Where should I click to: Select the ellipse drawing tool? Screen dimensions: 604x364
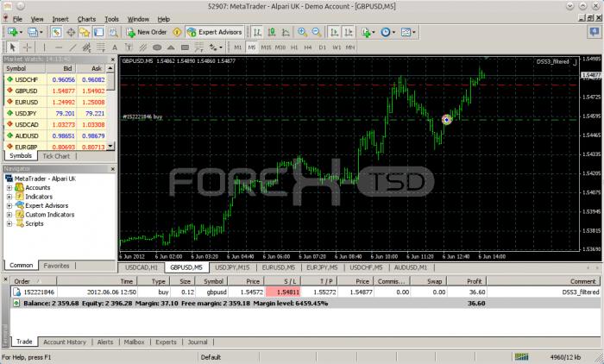point(157,47)
